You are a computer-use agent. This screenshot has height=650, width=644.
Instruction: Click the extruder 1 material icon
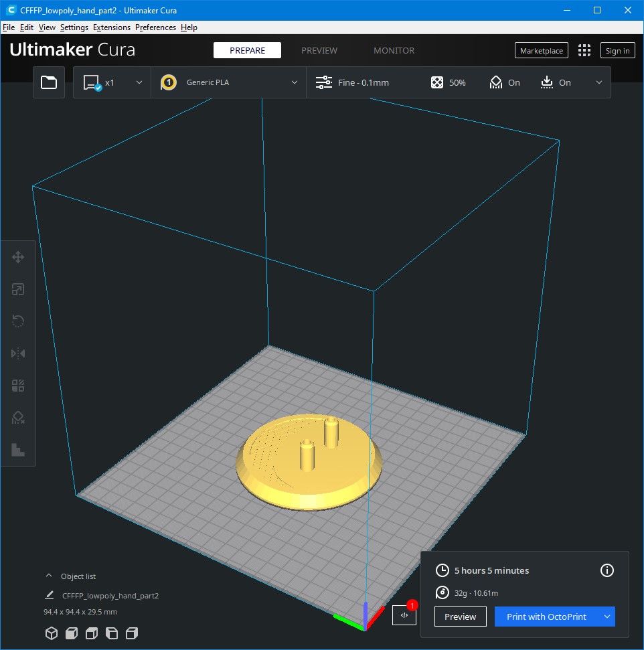[x=169, y=82]
